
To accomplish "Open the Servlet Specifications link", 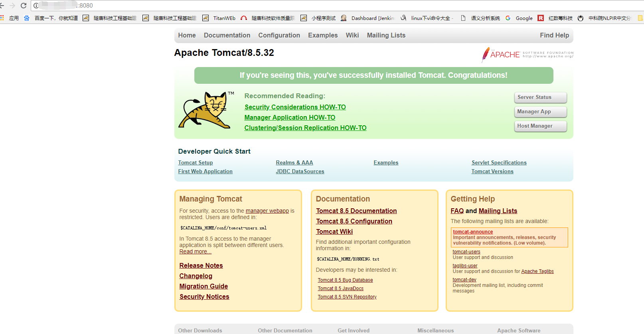I will point(499,162).
